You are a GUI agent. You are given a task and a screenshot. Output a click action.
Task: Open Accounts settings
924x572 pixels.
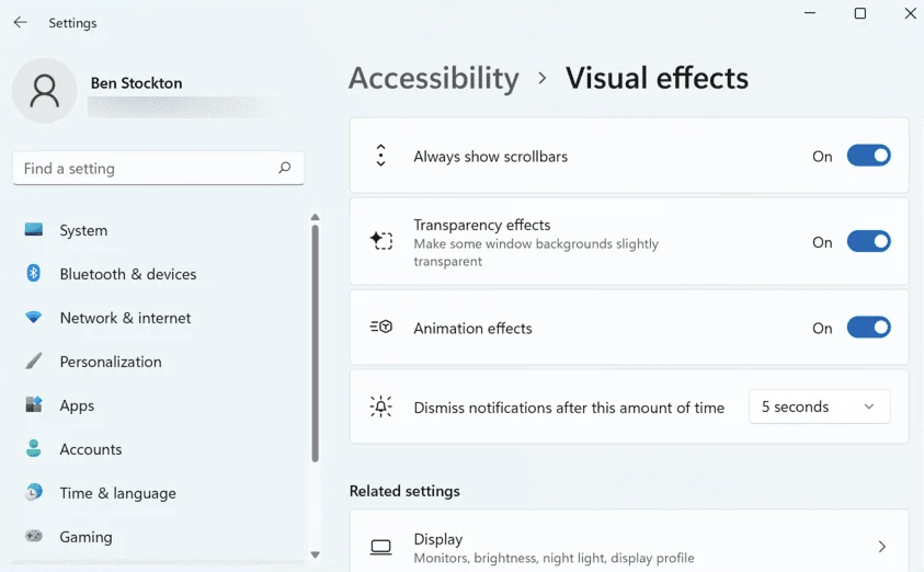coord(159,449)
